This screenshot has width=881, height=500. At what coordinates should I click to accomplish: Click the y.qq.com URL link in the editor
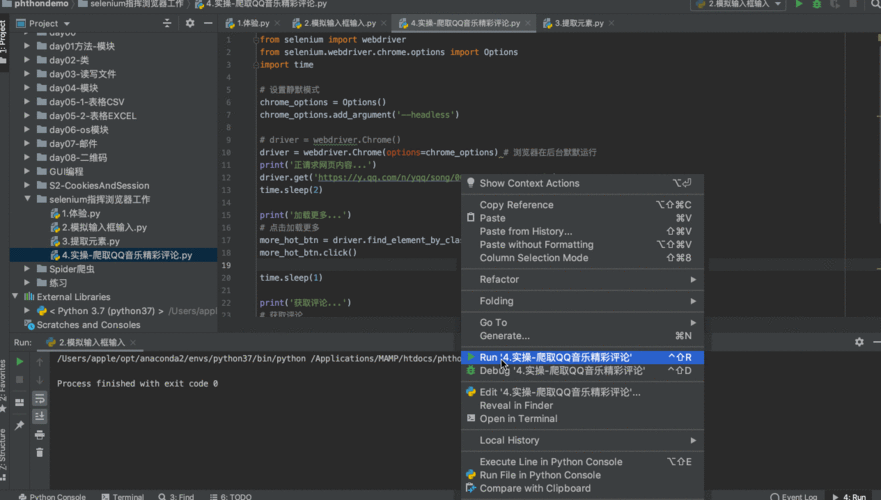(x=389, y=178)
